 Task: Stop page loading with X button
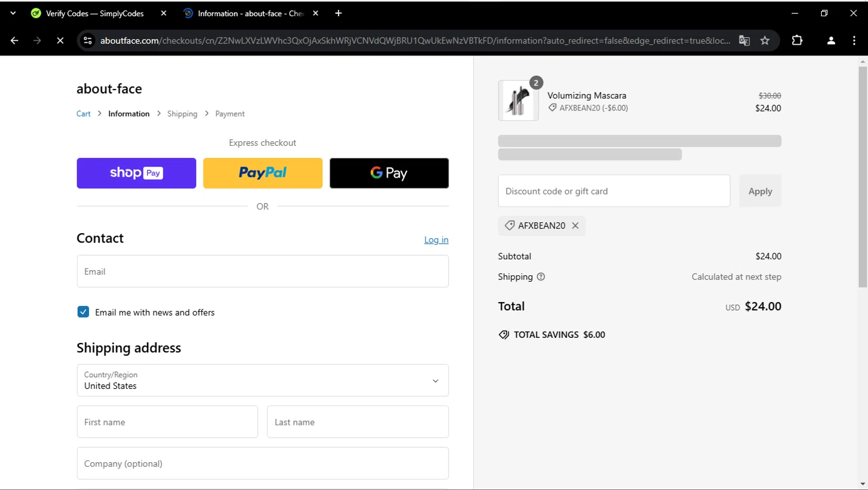(60, 40)
